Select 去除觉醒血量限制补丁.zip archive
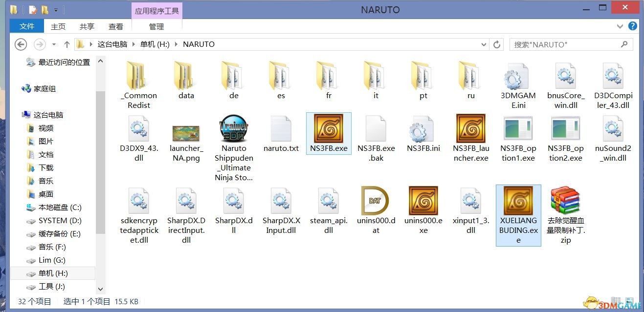 pos(566,215)
